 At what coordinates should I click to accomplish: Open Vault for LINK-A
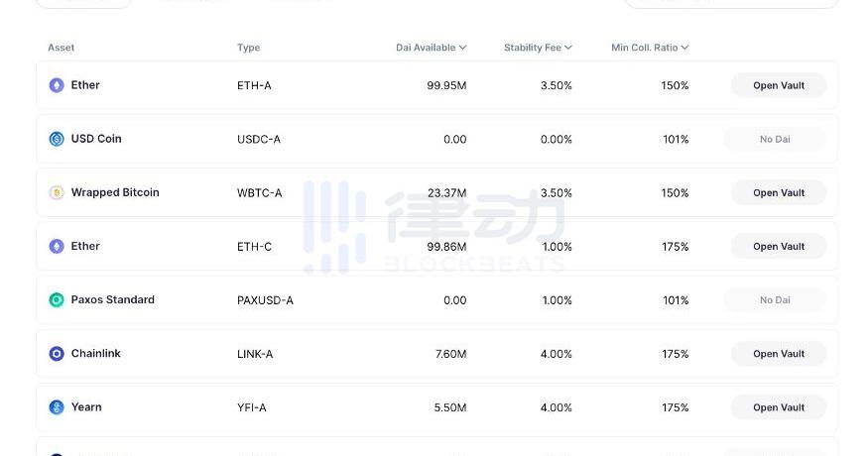click(x=779, y=354)
